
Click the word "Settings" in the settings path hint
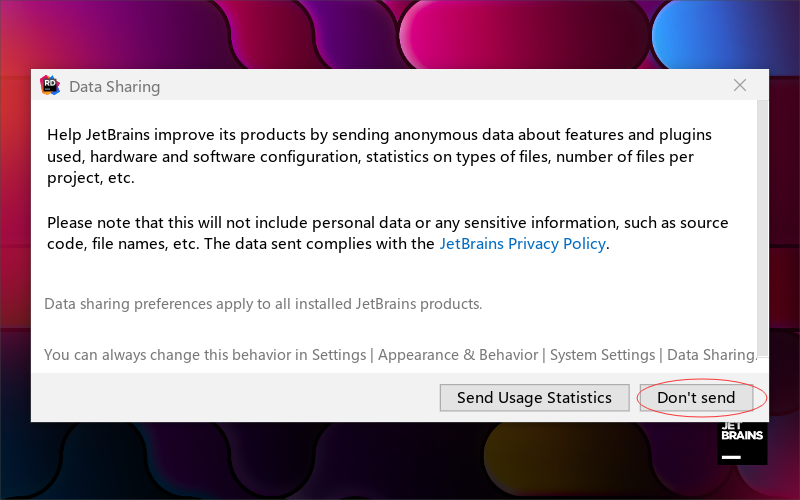[339, 355]
